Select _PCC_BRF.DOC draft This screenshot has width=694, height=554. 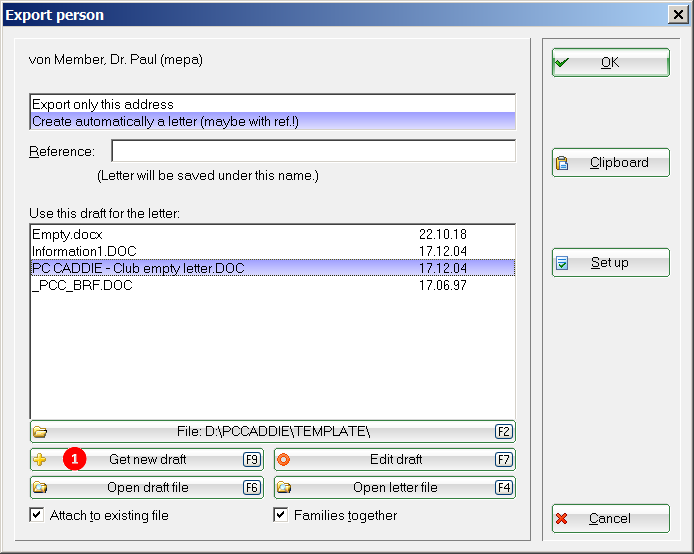tap(273, 285)
